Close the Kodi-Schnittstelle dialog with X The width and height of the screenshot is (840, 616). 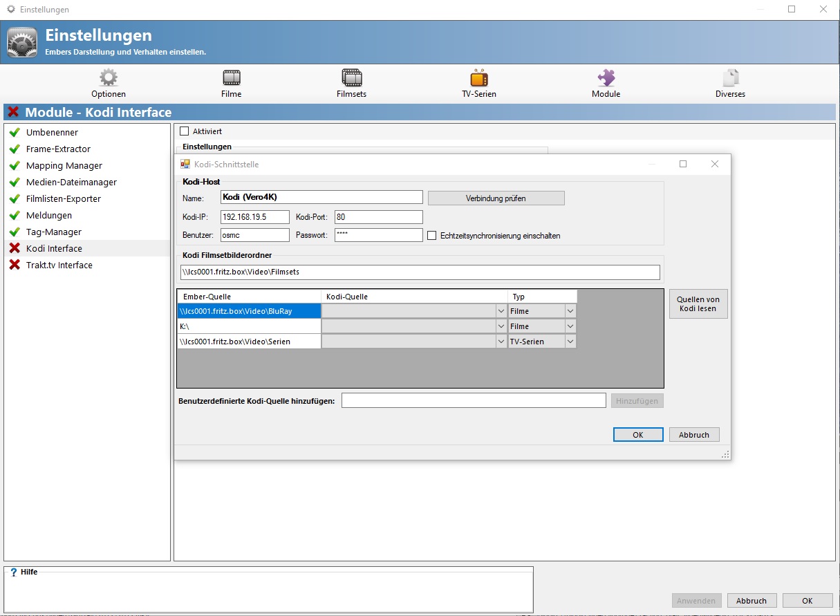pyautogui.click(x=715, y=164)
